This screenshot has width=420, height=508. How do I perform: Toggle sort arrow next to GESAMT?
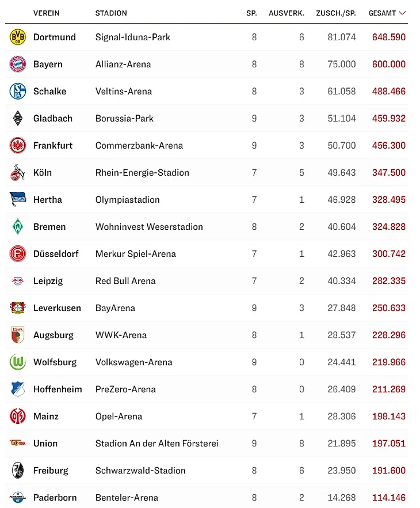pos(402,13)
